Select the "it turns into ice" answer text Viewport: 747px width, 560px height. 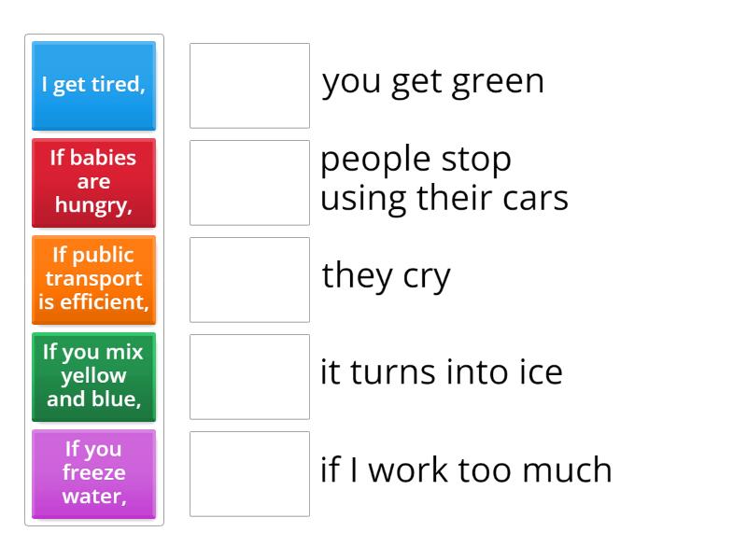coord(442,373)
